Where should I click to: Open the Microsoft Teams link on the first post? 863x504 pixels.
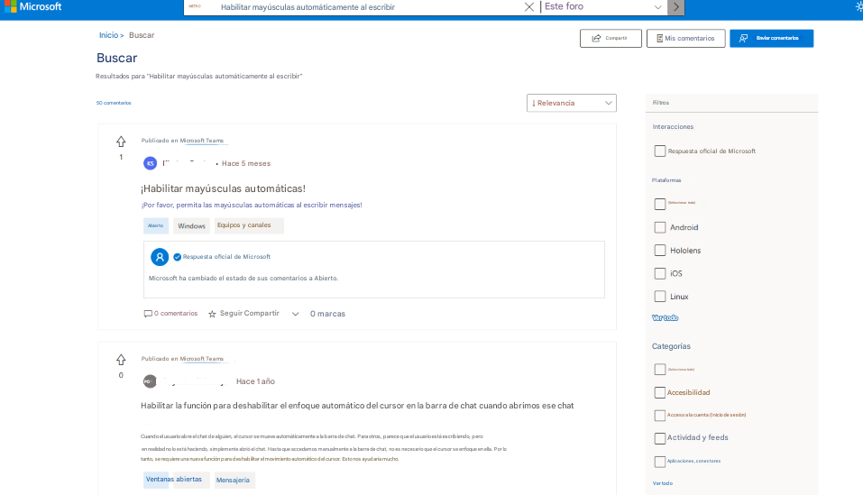201,141
